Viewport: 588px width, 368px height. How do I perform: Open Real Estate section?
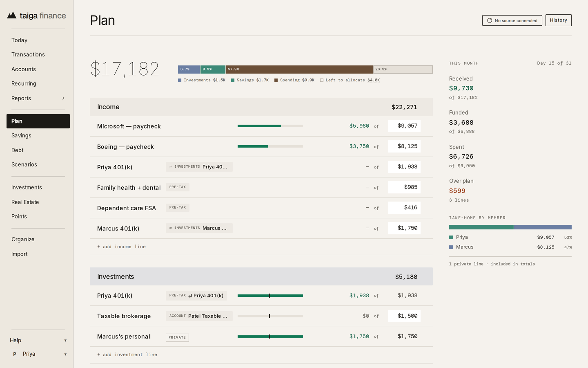(x=38, y=202)
